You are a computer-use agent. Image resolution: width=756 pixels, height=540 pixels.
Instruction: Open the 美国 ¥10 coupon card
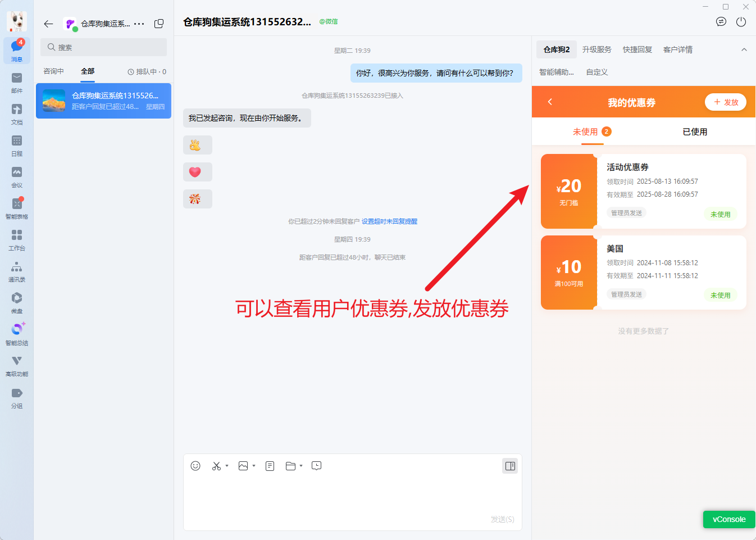[x=644, y=273]
